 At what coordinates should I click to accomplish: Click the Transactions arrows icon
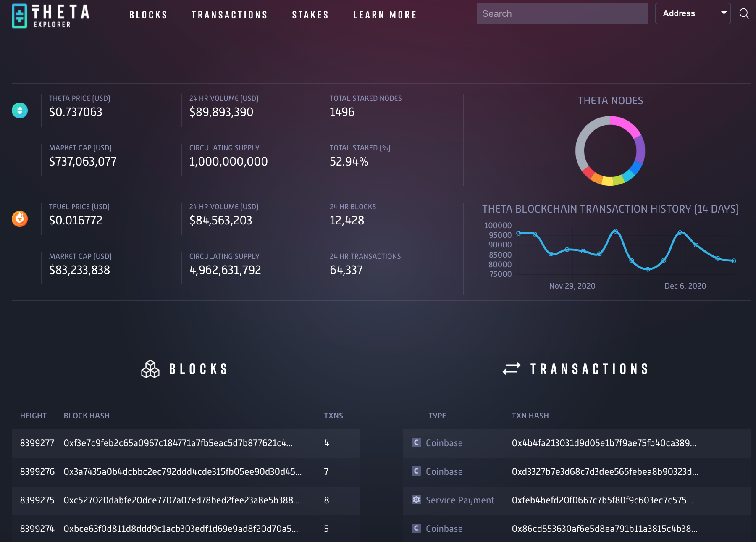[x=512, y=369]
